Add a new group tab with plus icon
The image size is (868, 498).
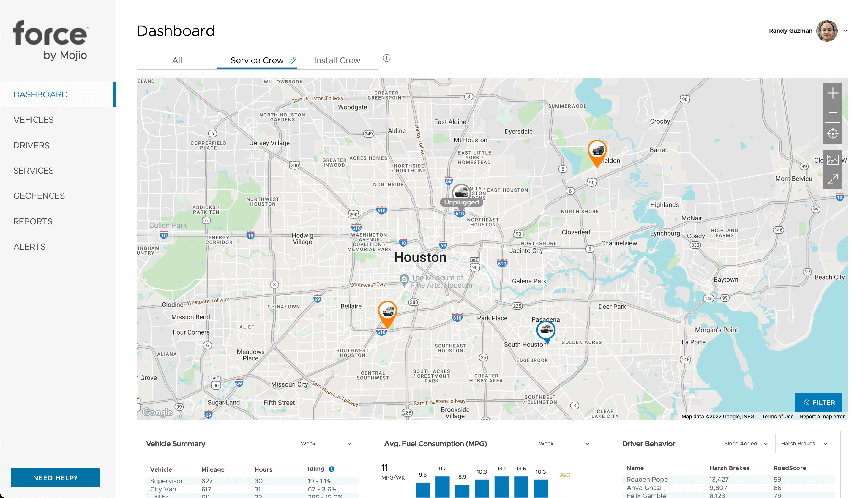click(386, 58)
